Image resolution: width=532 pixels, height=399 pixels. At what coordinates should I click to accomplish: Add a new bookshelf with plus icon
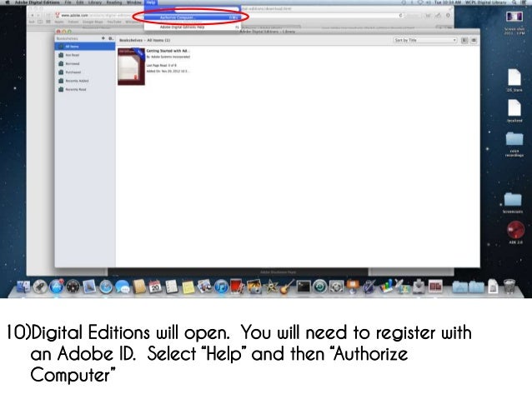click(103, 38)
